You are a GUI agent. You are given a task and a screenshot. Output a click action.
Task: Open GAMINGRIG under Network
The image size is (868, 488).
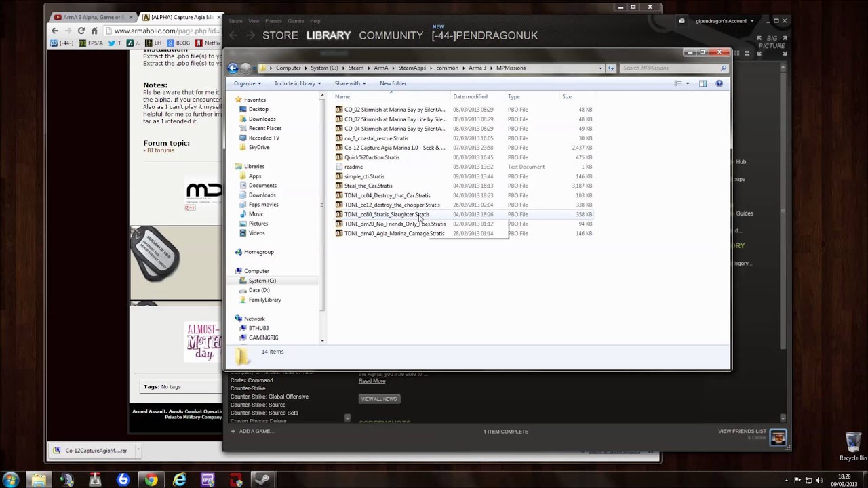click(x=263, y=338)
